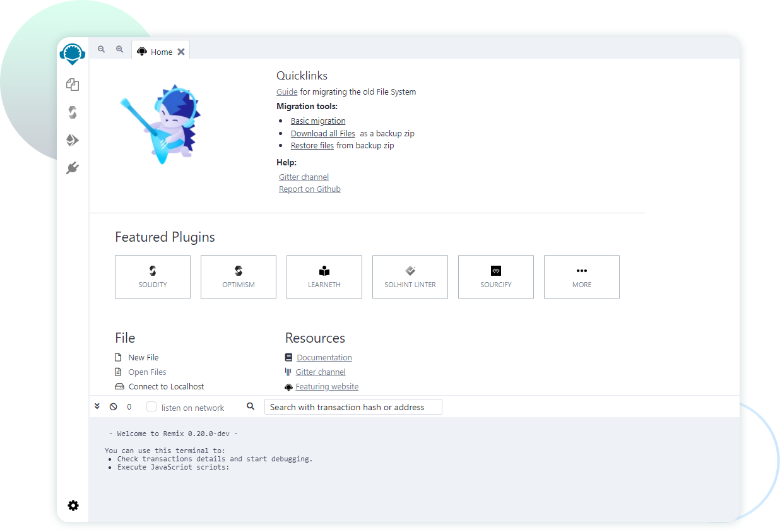Show more featured plugins
This screenshot has width=780, height=532.
coord(581,276)
